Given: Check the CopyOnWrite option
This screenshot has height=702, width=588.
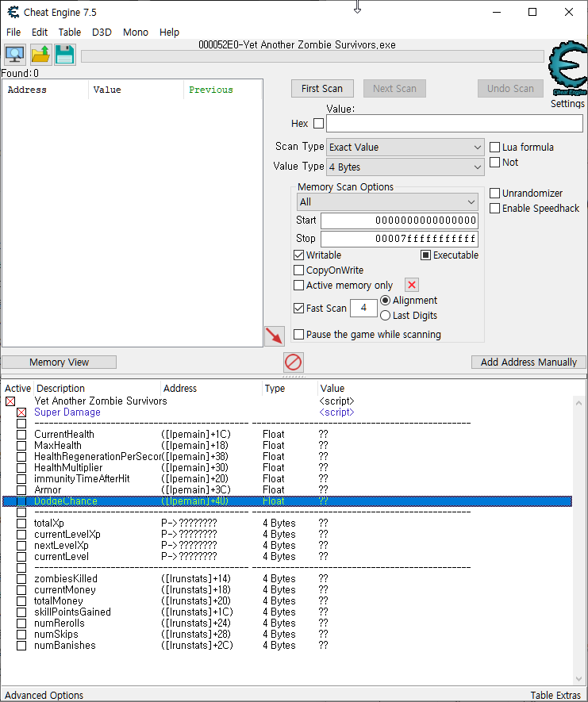Looking at the screenshot, I should point(298,270).
